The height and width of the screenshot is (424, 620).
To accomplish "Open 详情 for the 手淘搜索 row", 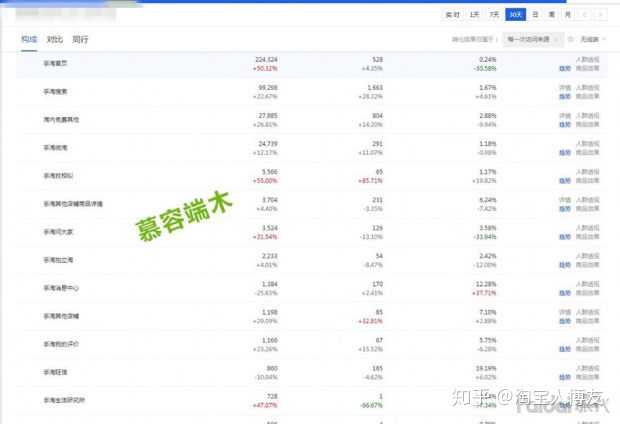I will pos(565,88).
